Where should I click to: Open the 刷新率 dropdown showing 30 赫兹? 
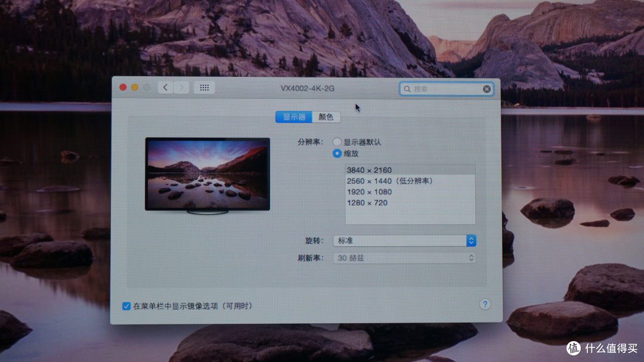[x=404, y=258]
